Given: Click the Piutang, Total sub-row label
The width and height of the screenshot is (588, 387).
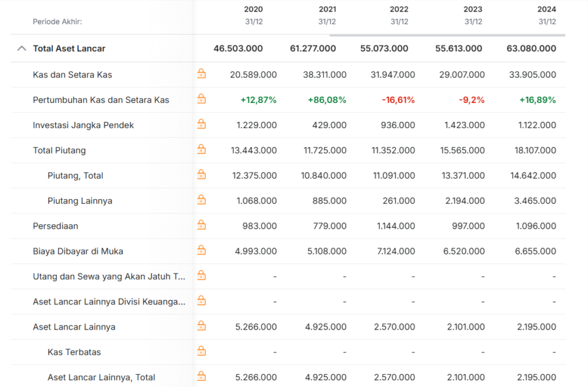Looking at the screenshot, I should [75, 176].
